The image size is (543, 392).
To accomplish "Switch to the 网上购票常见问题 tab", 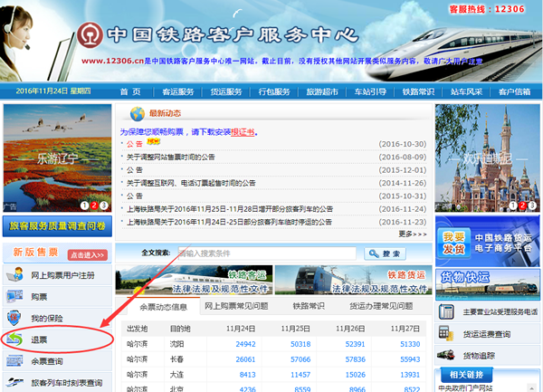I will coord(236,306).
